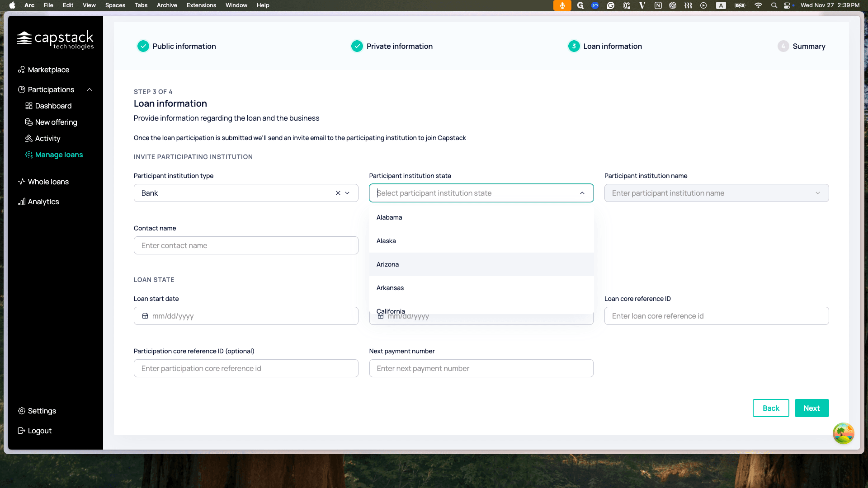Image resolution: width=868 pixels, height=488 pixels.
Task: Go to Public information step
Action: (x=177, y=46)
